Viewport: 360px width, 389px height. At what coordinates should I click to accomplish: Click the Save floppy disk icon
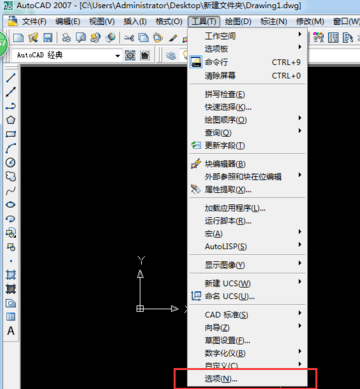pos(48,38)
